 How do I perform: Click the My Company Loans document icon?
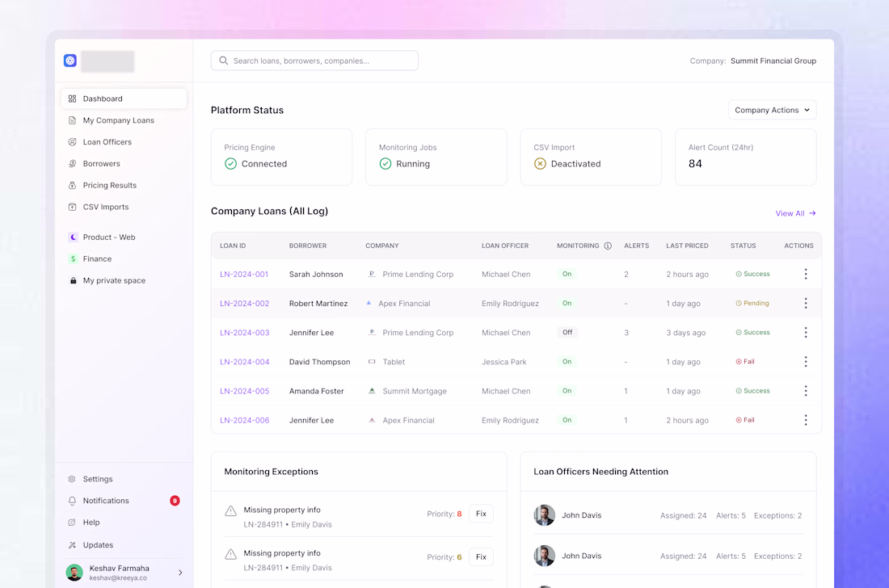pyautogui.click(x=72, y=120)
